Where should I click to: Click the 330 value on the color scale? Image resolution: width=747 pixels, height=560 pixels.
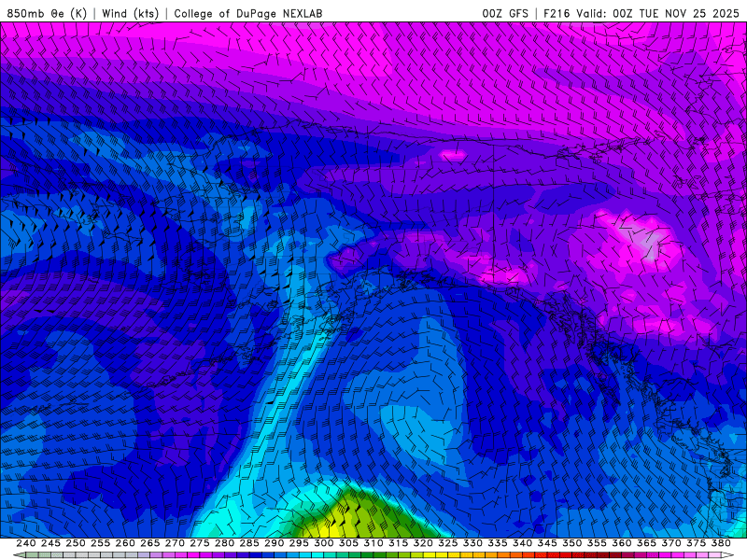pyautogui.click(x=472, y=543)
